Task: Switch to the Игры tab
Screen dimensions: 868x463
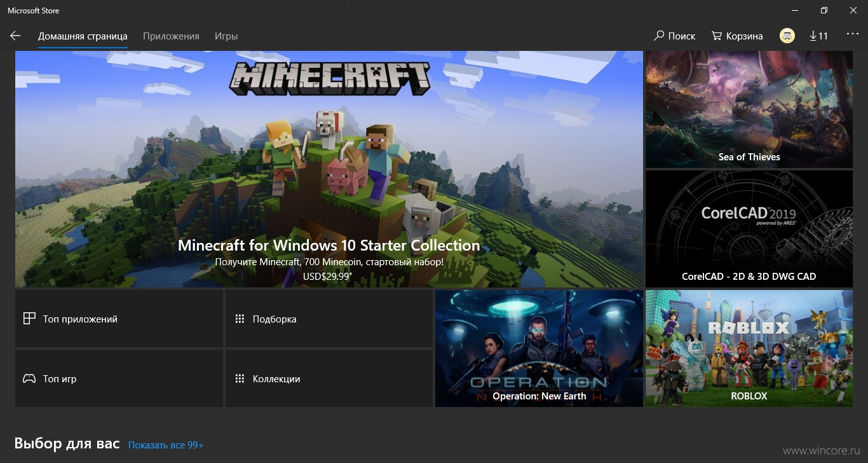Action: [226, 36]
